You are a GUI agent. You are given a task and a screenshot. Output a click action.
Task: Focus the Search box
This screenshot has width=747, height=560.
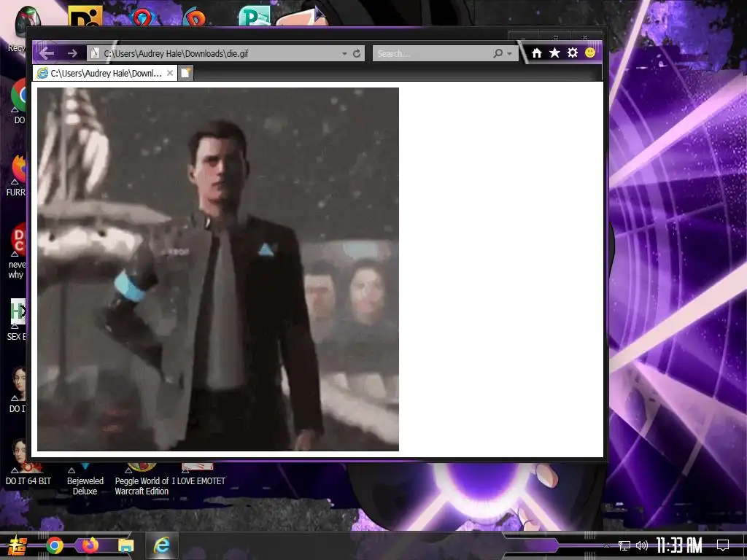(x=433, y=53)
